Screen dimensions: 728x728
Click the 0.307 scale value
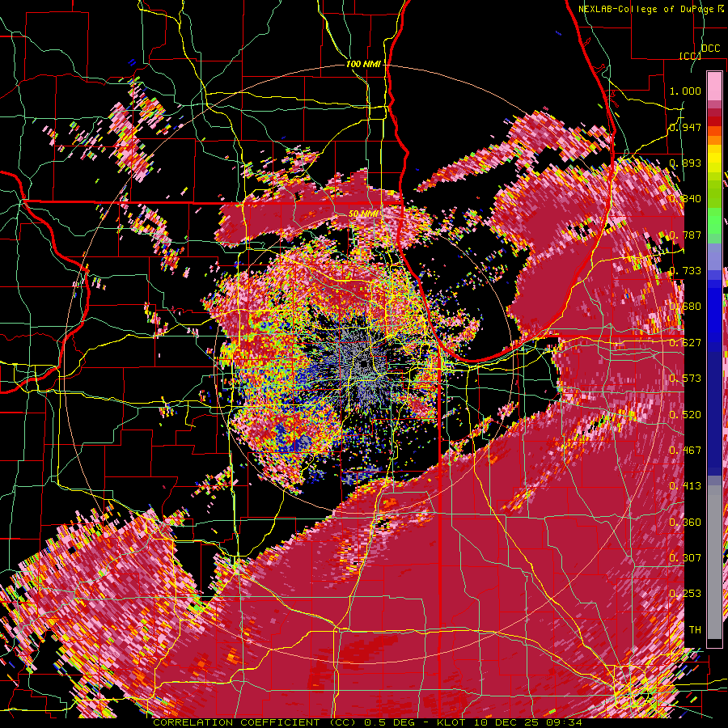pos(685,558)
